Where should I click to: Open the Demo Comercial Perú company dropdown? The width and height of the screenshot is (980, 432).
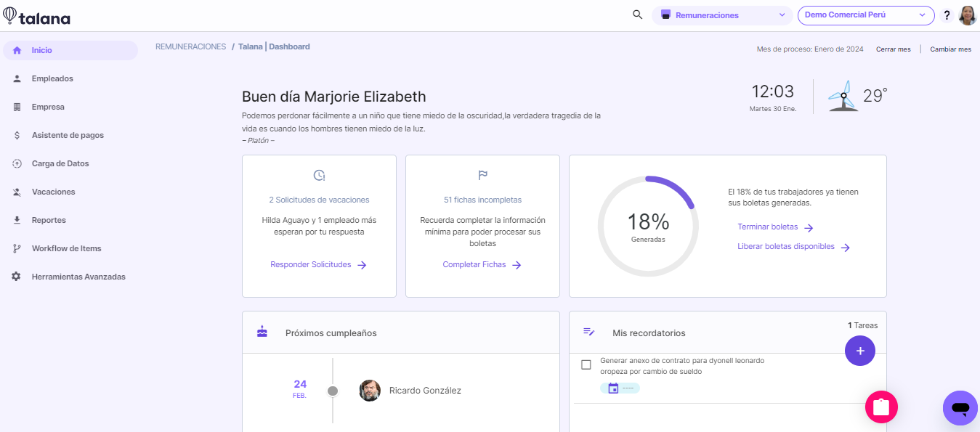pos(866,15)
